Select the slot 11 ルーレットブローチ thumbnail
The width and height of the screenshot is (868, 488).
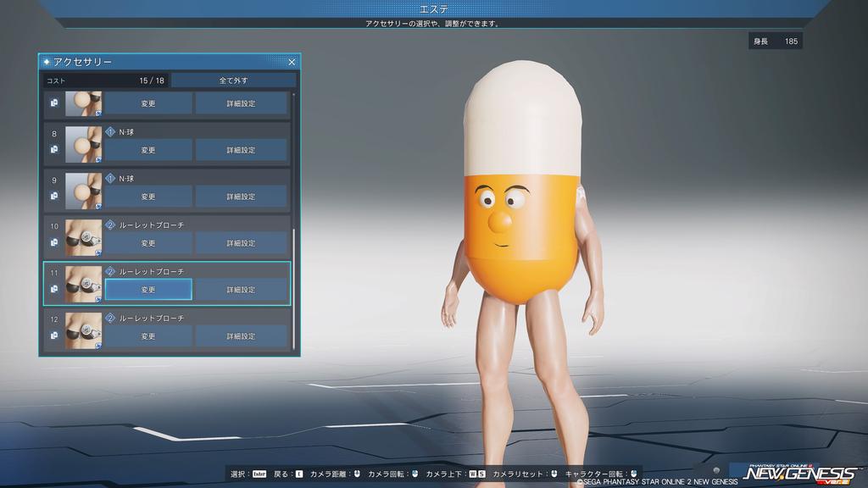click(84, 284)
